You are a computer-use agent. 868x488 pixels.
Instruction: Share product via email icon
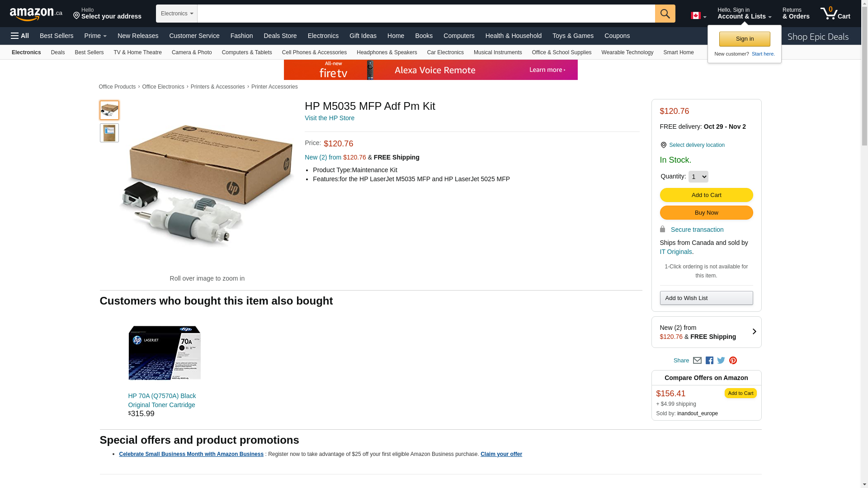697,361
